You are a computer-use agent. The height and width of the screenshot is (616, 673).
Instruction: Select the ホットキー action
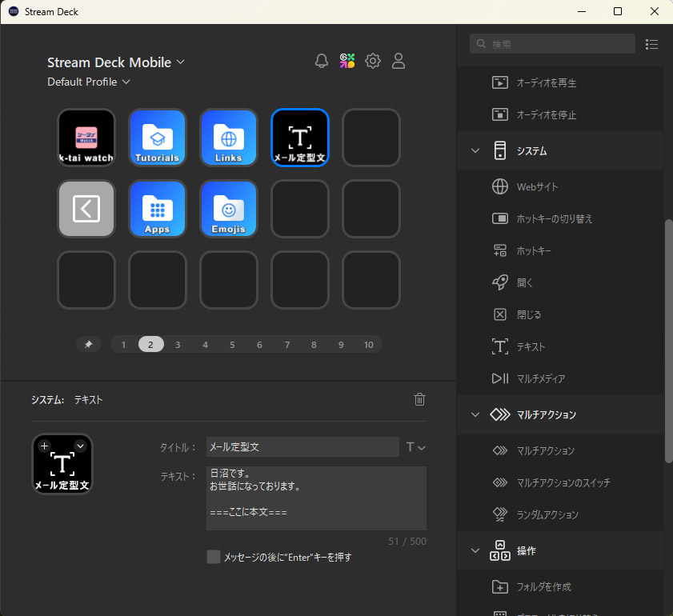coord(560,250)
